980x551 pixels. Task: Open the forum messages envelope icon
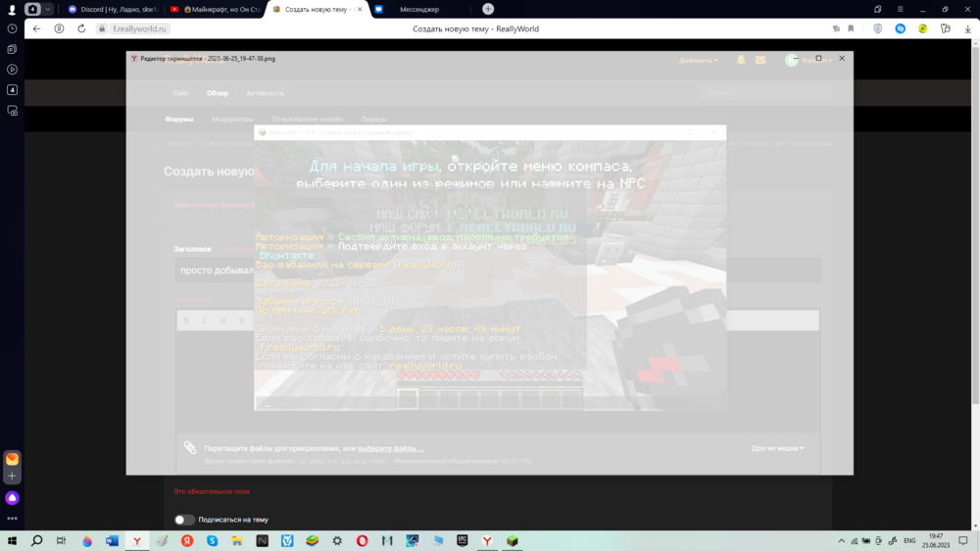pos(760,60)
